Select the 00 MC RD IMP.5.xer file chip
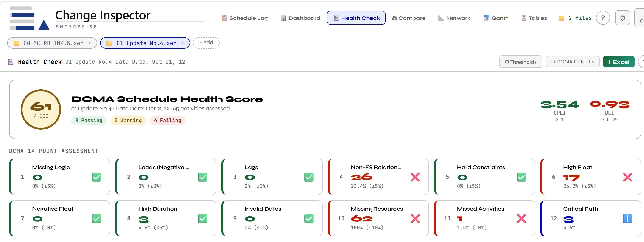This screenshot has height=242, width=644. click(x=52, y=43)
